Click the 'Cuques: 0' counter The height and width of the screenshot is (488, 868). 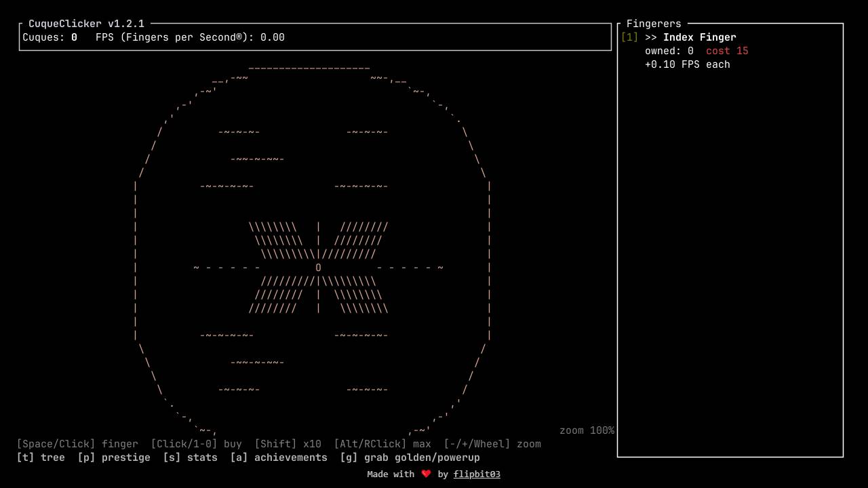pos(50,37)
